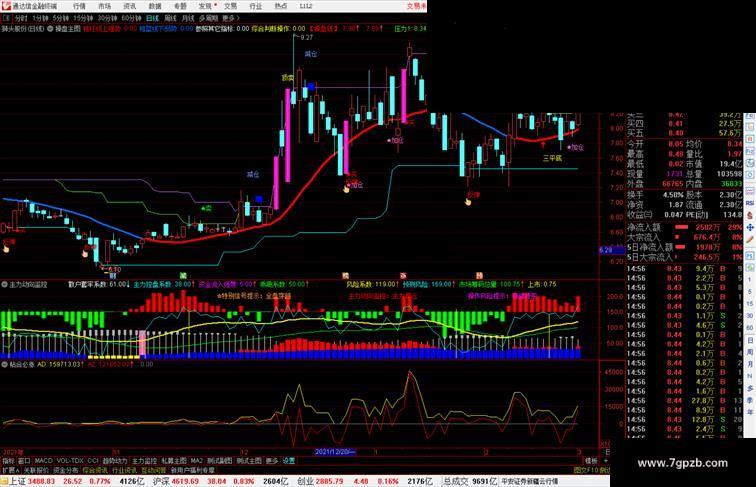The width and height of the screenshot is (756, 487).
Task: Toggle the 粘合公券 indicator circle icon
Action: pyautogui.click(x=4, y=365)
